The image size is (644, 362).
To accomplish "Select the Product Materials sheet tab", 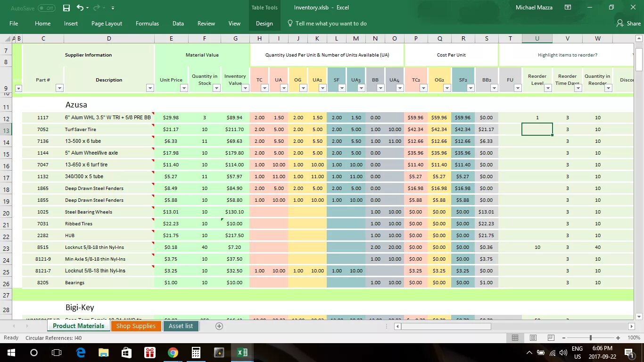I will click(x=78, y=326).
